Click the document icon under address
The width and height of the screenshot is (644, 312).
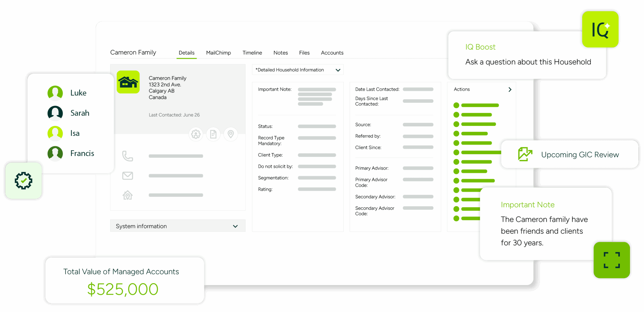pos(213,134)
